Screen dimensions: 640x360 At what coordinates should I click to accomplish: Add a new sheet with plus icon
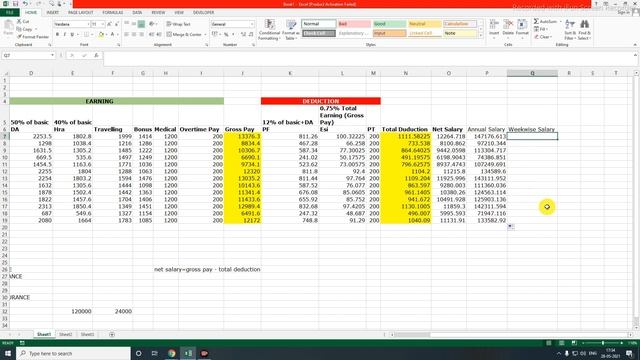(112, 334)
